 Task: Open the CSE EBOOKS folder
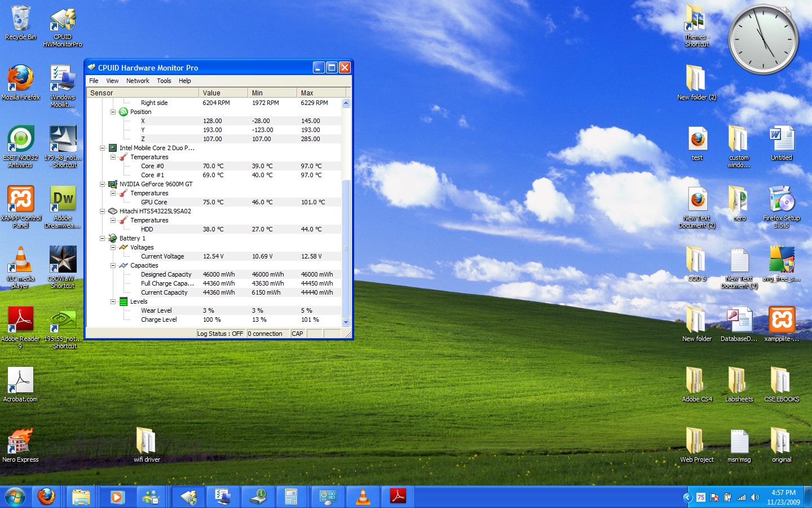782,384
